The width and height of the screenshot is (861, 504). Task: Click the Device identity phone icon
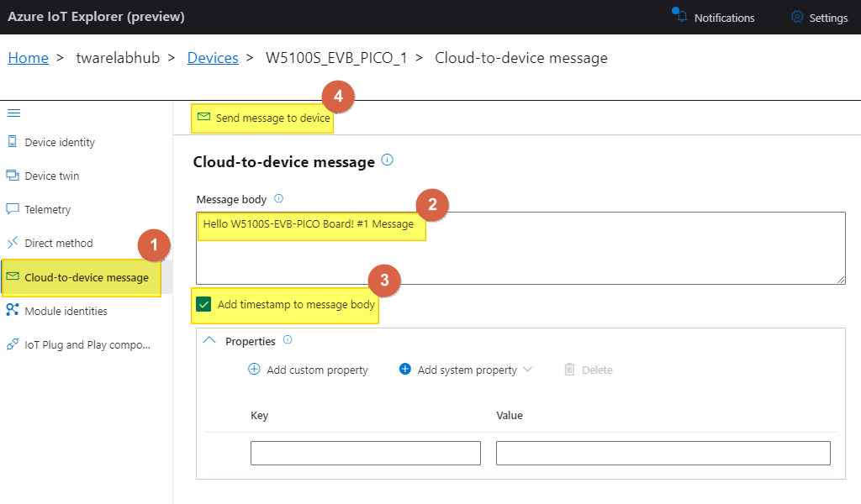[x=12, y=141]
